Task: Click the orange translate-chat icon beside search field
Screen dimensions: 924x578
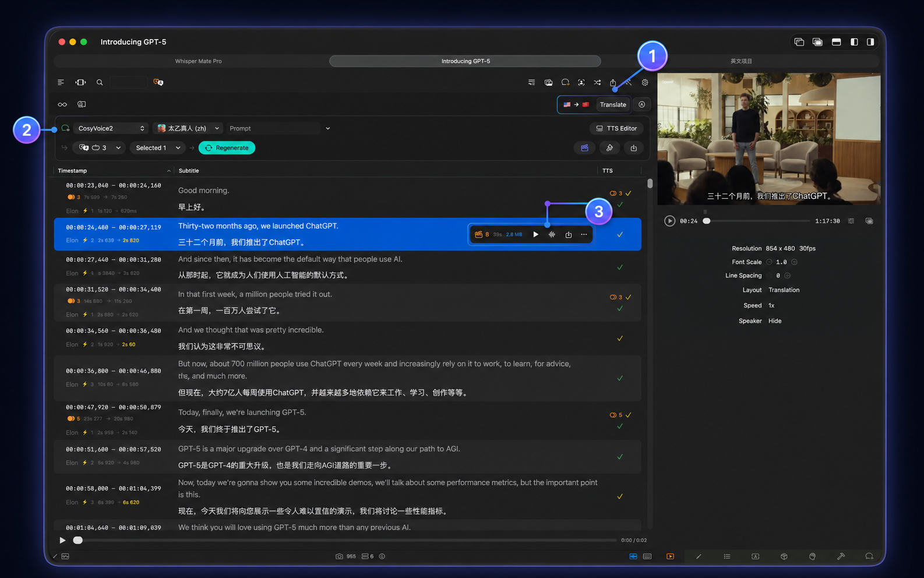Action: click(158, 83)
